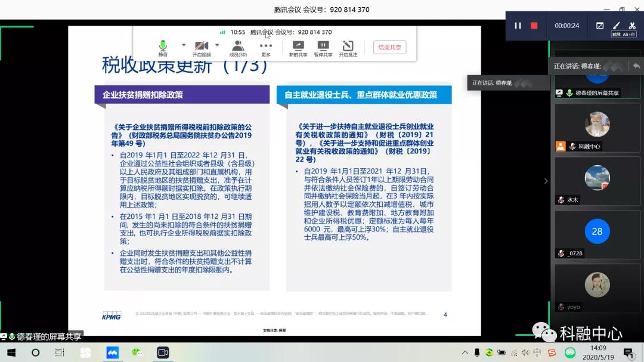
Task: Turn on video with the camera button
Action: pyautogui.click(x=201, y=47)
